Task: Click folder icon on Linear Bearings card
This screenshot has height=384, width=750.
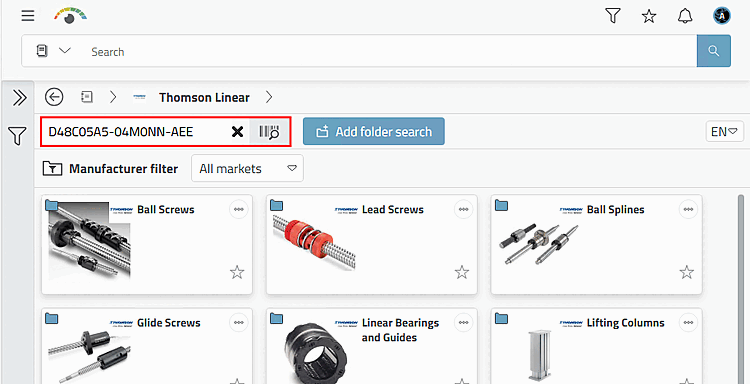Action: [x=276, y=318]
